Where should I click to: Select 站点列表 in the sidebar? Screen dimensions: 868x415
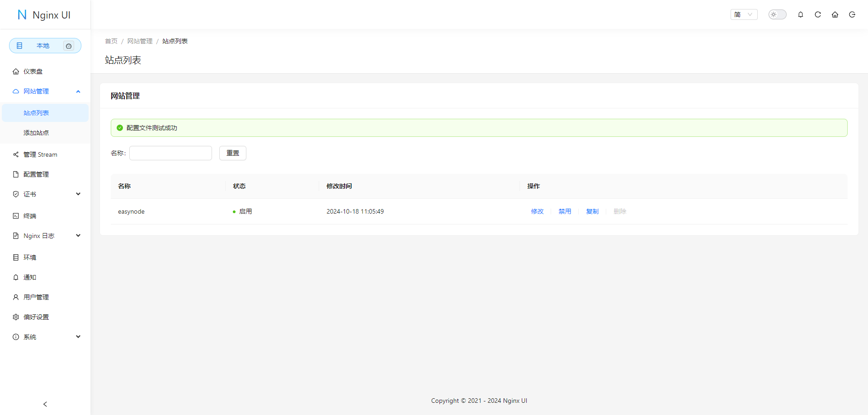[45, 113]
